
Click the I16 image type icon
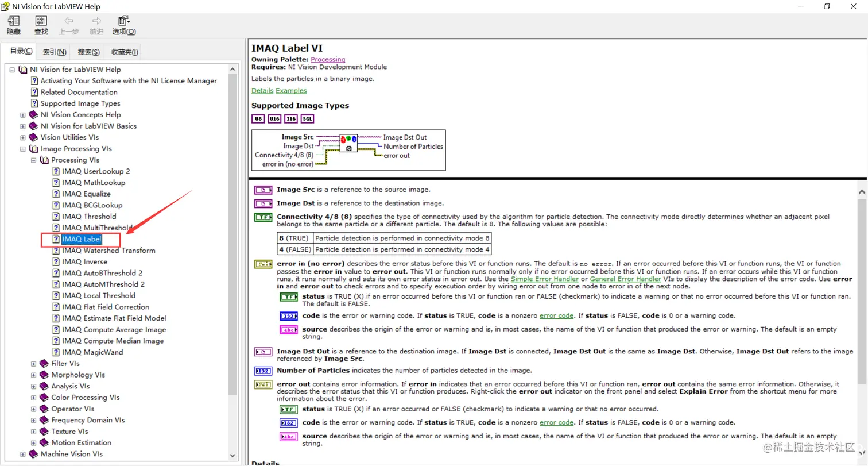(291, 119)
